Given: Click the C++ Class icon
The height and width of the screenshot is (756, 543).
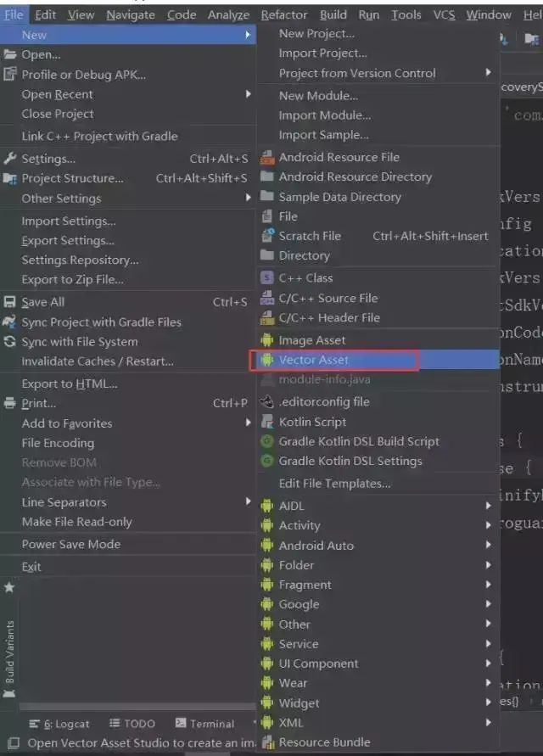Looking at the screenshot, I should click(x=268, y=277).
